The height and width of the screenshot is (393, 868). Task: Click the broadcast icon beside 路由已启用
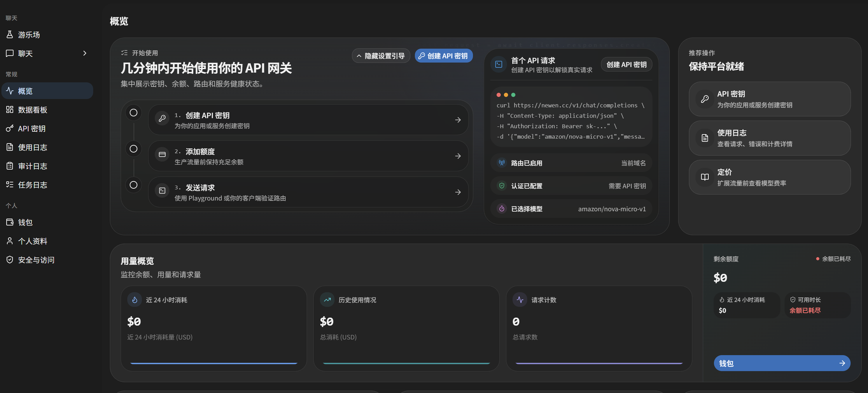click(502, 163)
